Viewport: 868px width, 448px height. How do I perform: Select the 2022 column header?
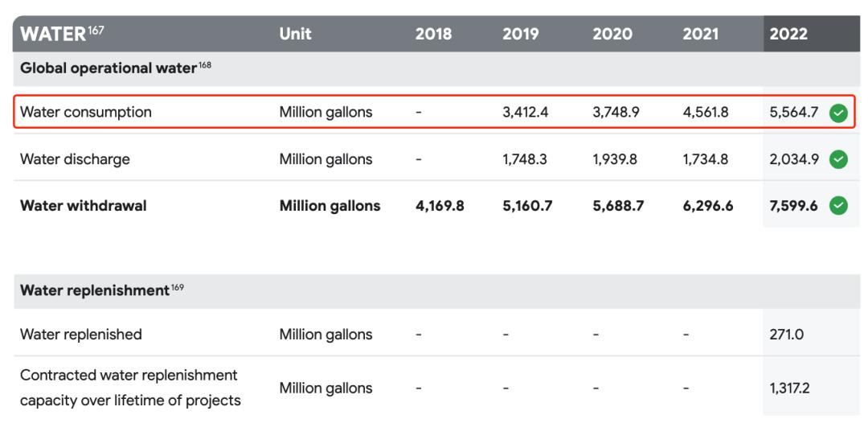[788, 34]
